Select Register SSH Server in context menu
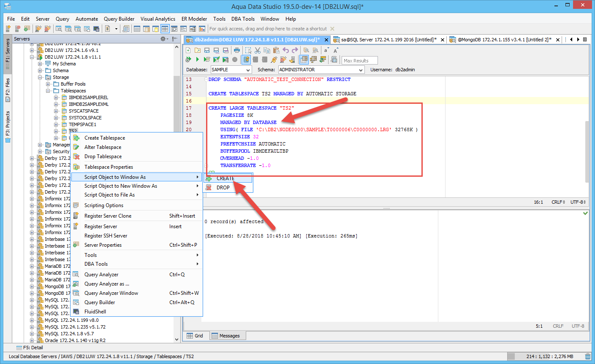 coord(137,236)
